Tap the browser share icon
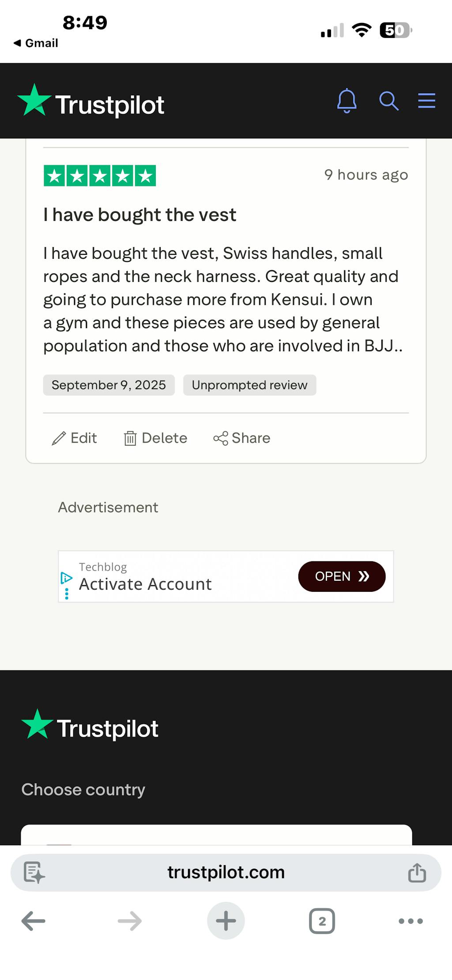Image resolution: width=452 pixels, height=980 pixels. click(x=417, y=873)
